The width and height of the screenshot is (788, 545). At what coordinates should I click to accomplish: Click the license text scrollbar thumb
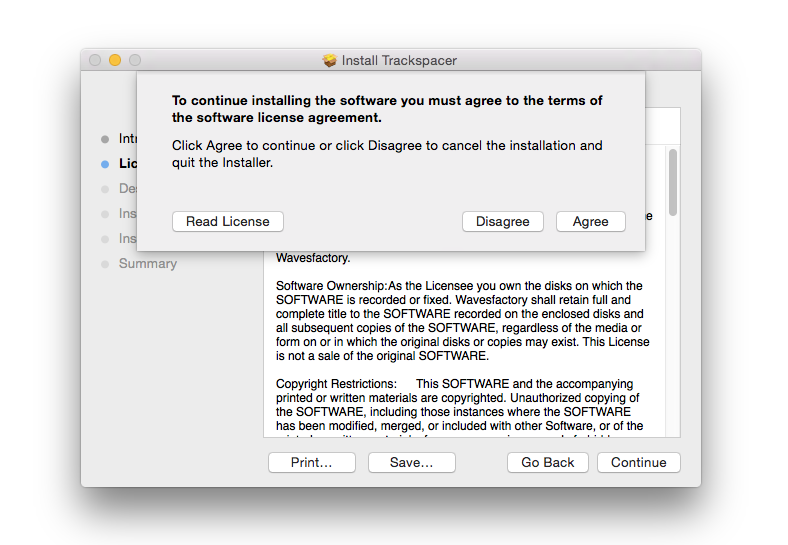pos(673,183)
